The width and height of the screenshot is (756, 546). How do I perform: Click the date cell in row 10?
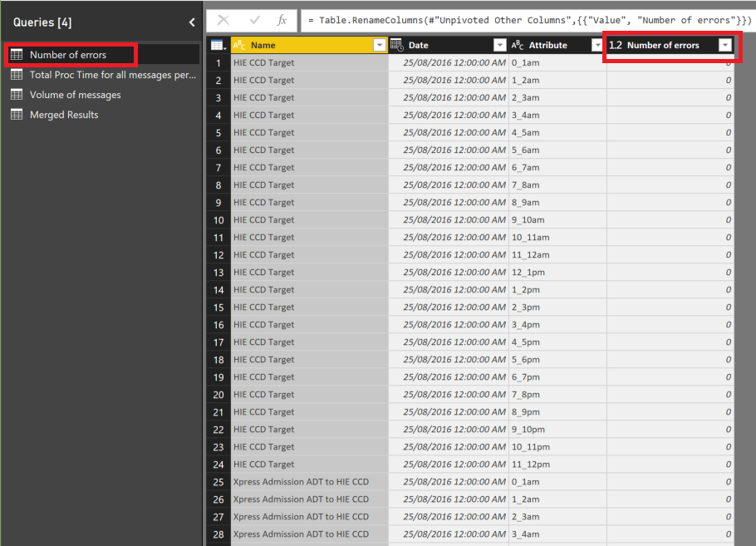click(449, 220)
